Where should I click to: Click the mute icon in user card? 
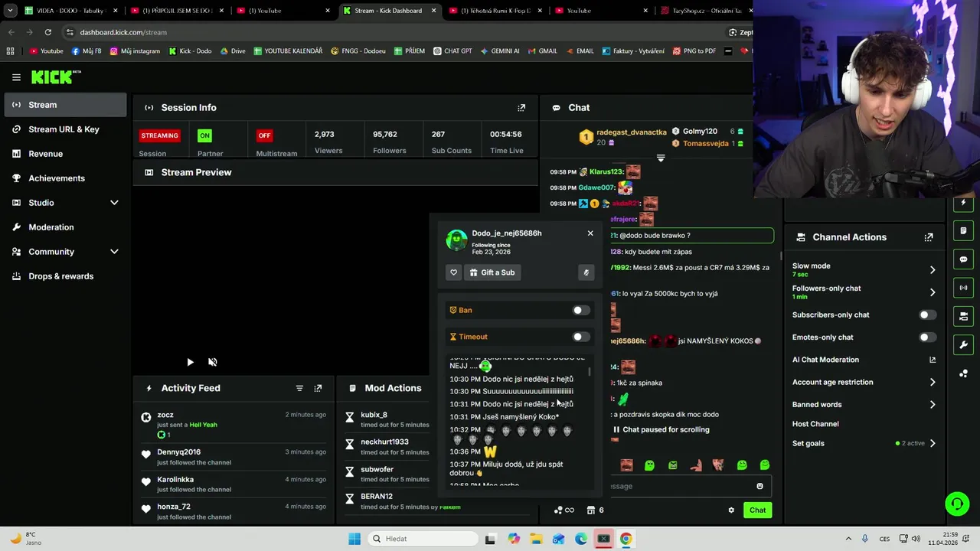click(x=586, y=272)
